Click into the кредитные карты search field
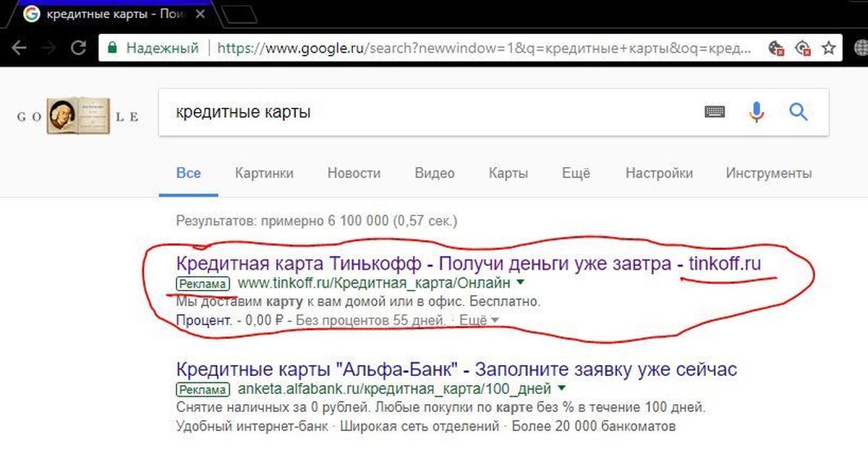 coord(427,112)
